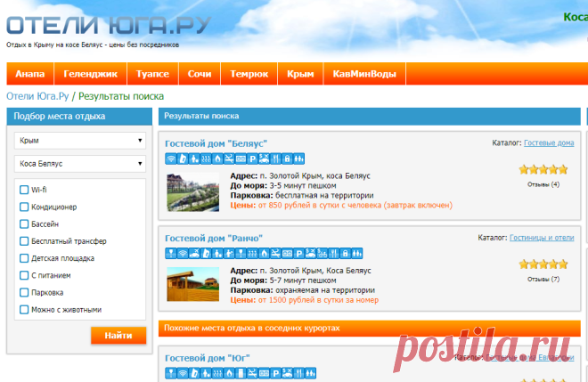
Task: Open the Крым region dropdown
Action: (x=80, y=141)
